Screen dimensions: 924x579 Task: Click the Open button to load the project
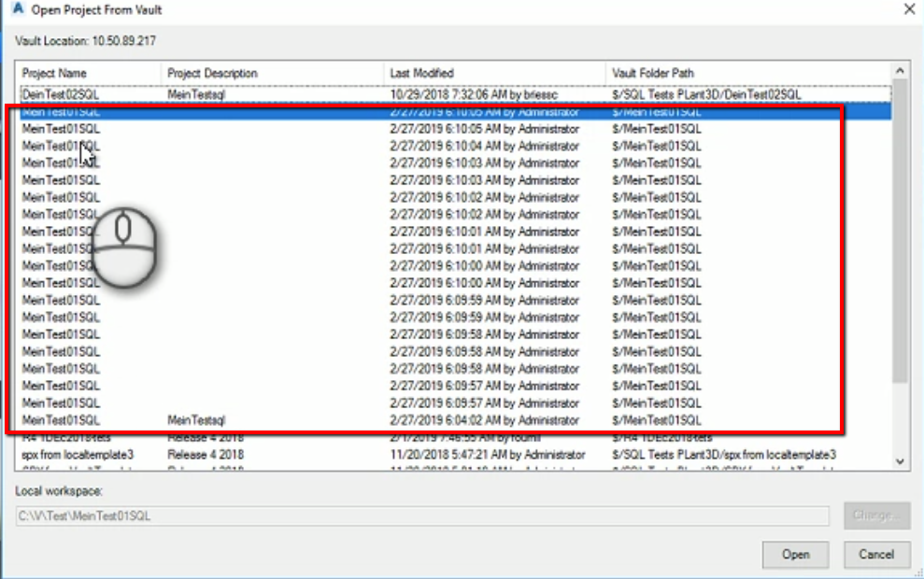pyautogui.click(x=794, y=554)
